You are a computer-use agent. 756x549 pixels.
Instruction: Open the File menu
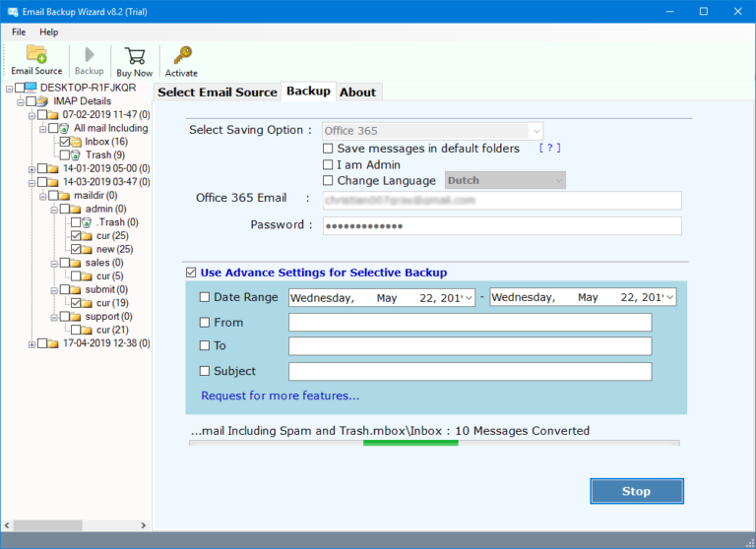[x=19, y=32]
